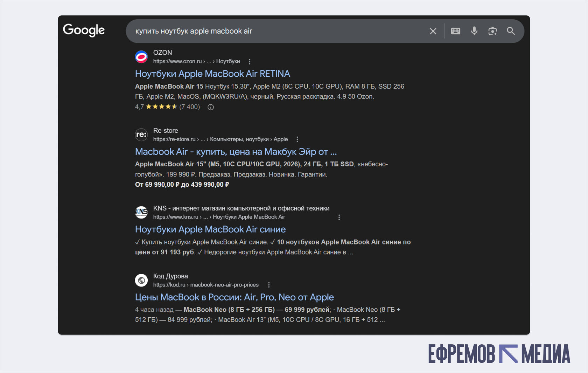Open the link 'Цены MacBook в России: Air, Pro, Neo от Apple'
588x373 pixels.
(x=234, y=297)
